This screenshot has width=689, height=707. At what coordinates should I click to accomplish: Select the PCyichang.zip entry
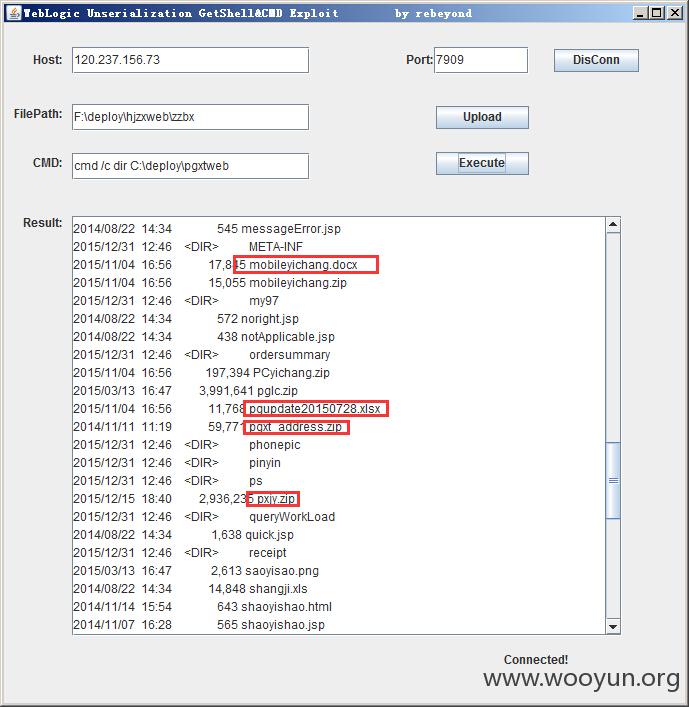click(202, 373)
